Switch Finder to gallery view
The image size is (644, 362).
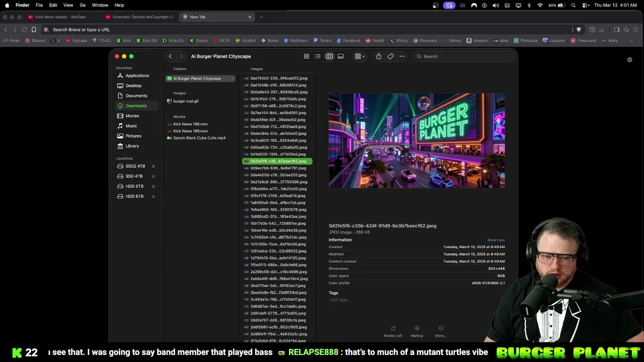tap(341, 56)
